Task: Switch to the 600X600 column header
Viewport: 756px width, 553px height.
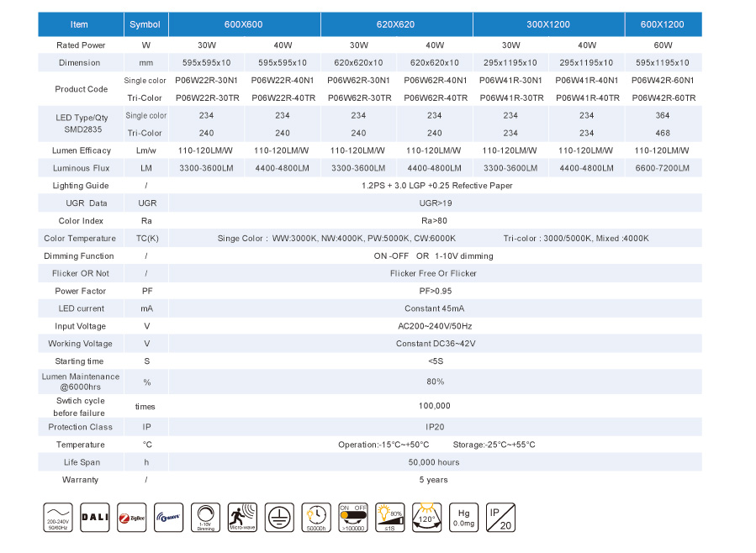Action: 244,24
